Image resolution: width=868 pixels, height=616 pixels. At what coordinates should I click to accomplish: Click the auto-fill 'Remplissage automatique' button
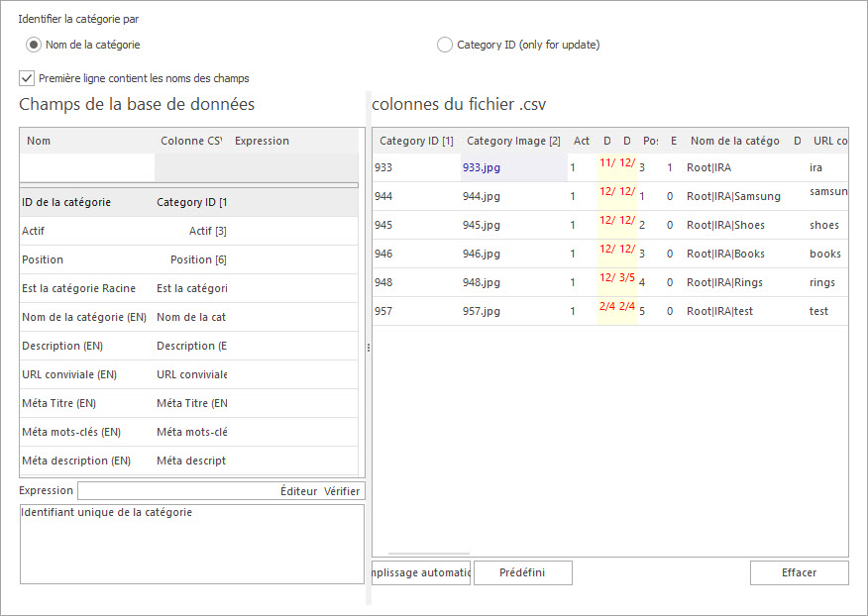[x=421, y=572]
